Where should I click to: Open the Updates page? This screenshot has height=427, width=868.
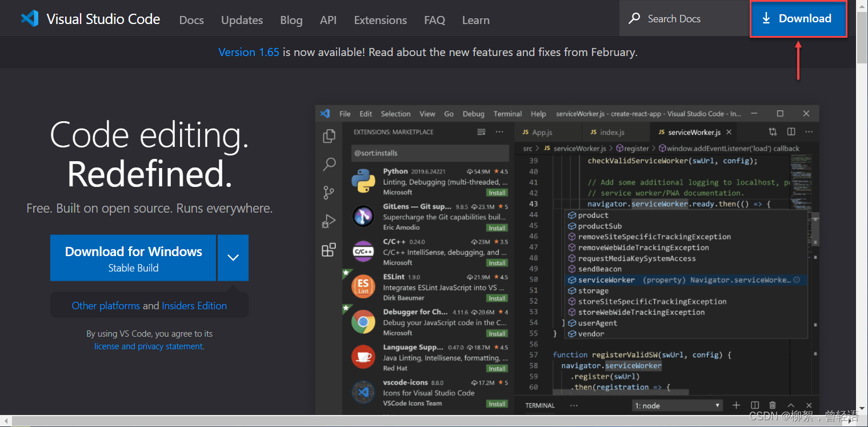242,20
